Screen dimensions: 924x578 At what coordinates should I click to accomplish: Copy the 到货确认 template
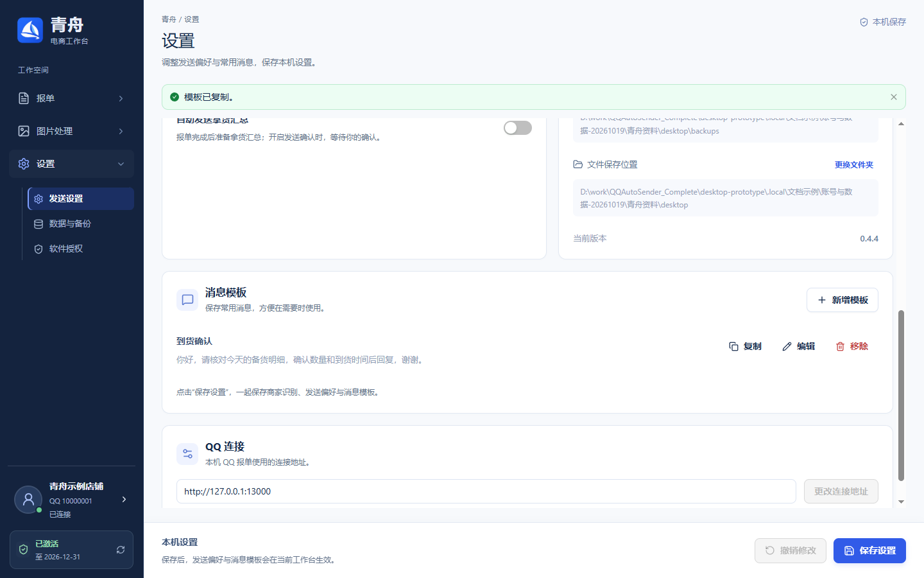click(x=745, y=346)
